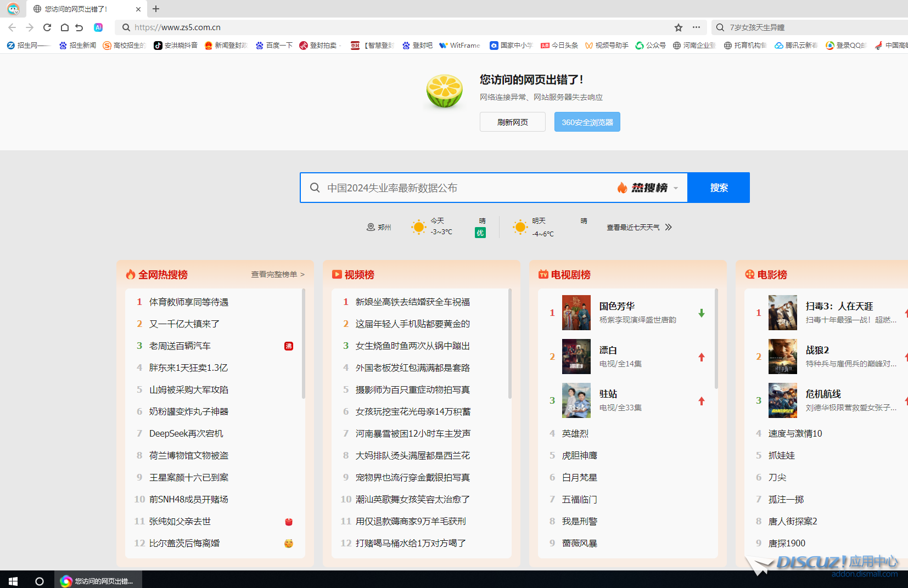
Task: Open the WitFrame bookmark
Action: point(459,46)
